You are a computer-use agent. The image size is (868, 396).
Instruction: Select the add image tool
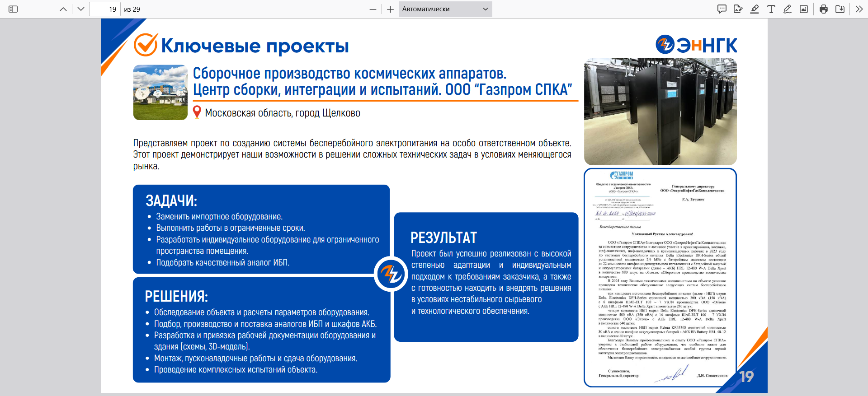[804, 9]
